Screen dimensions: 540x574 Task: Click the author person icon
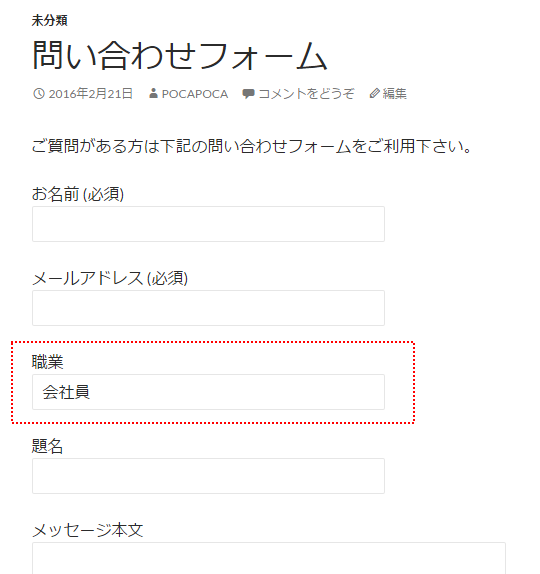click(x=153, y=93)
